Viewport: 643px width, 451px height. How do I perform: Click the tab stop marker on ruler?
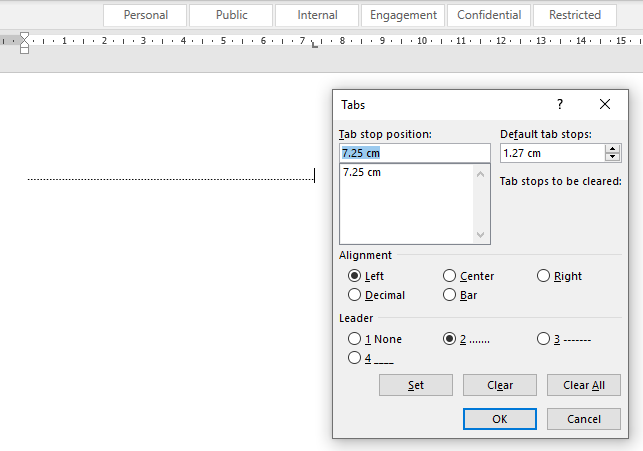click(x=315, y=46)
